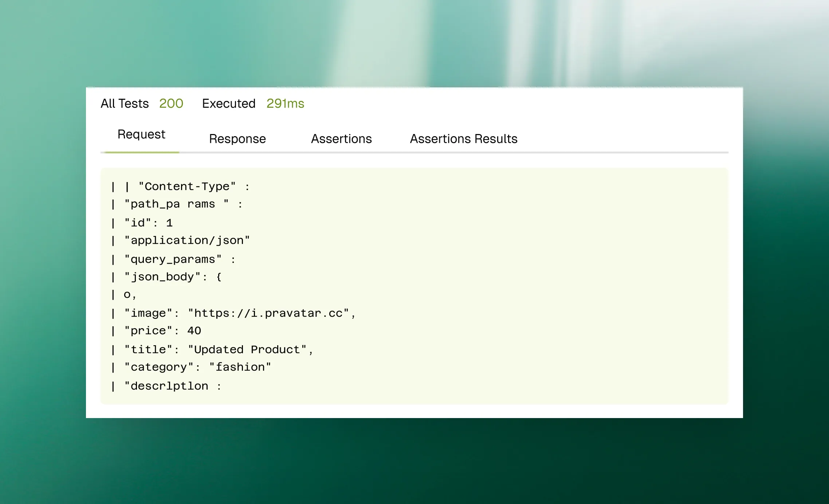Click the "path_pa rams" code line
The image size is (829, 504).
pos(177,204)
